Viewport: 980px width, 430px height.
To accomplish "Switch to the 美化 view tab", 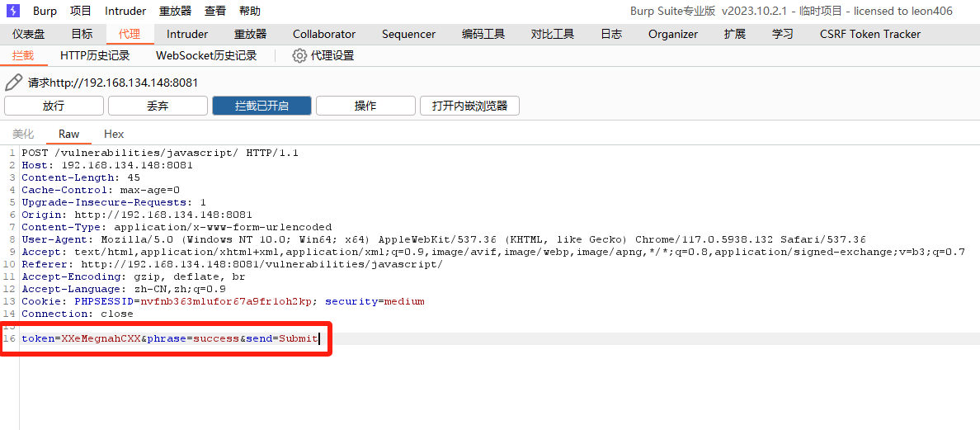I will click(23, 134).
